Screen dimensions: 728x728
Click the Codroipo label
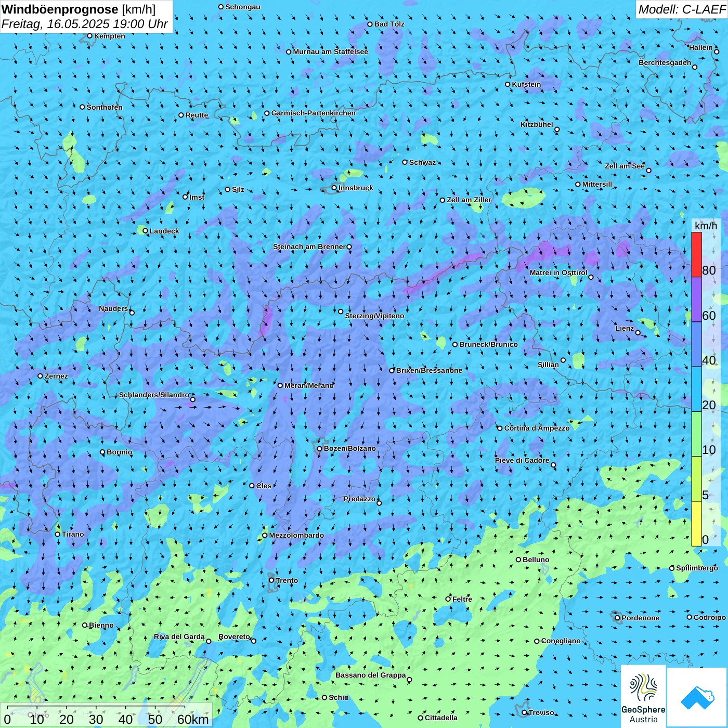point(709,617)
